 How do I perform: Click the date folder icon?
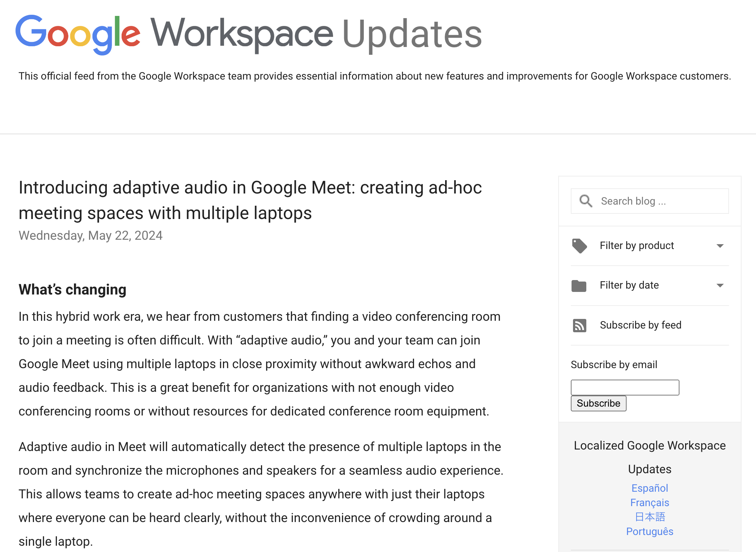(579, 286)
